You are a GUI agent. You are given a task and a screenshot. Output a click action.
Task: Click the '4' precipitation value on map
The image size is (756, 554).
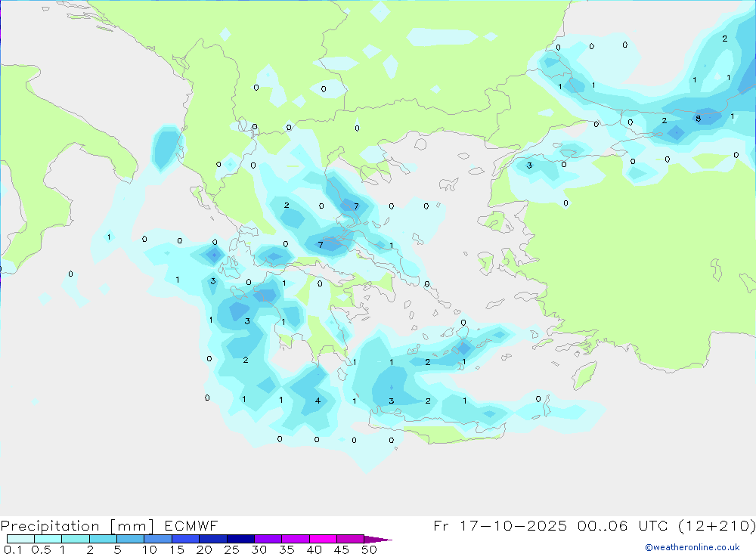318,401
